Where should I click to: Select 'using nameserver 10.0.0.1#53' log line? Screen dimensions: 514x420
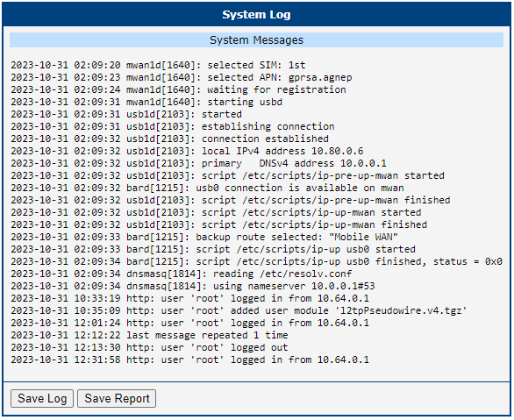pyautogui.click(x=193, y=287)
